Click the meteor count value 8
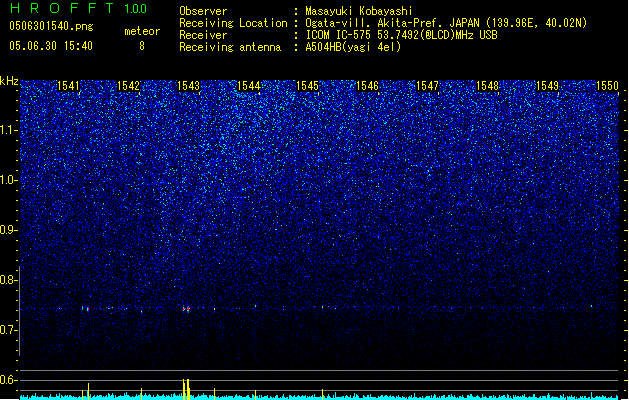This screenshot has width=629, height=400. click(142, 46)
